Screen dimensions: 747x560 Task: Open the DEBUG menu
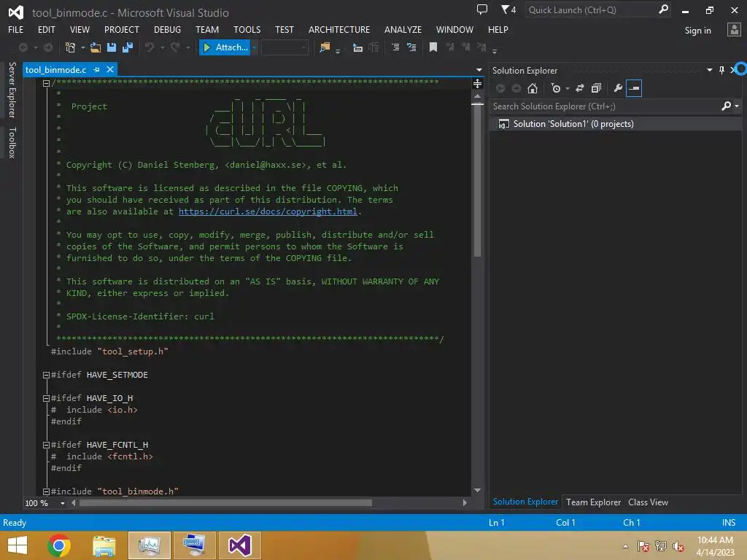click(167, 29)
